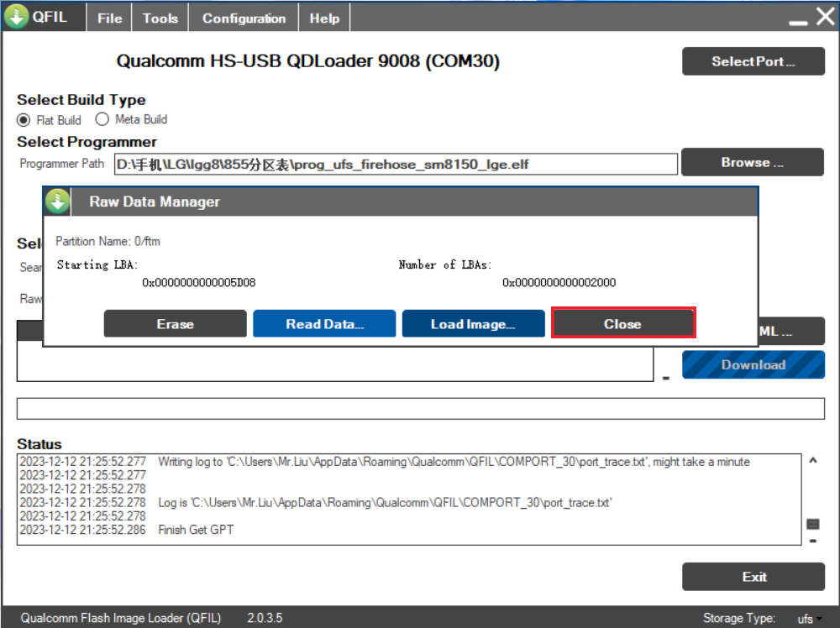The width and height of the screenshot is (840, 628).
Task: Close the Raw Data Manager dialog
Action: (622, 324)
